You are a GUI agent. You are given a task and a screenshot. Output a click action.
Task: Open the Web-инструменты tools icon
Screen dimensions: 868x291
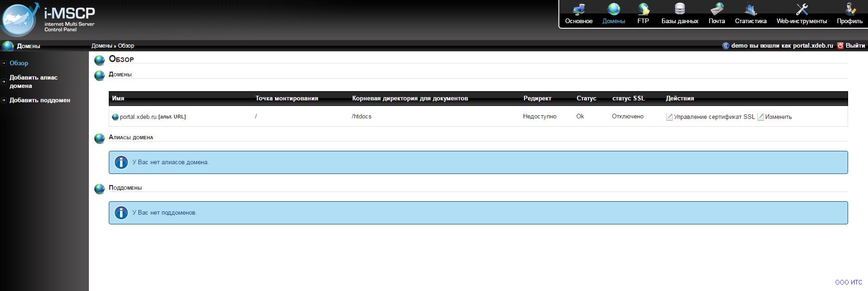tap(802, 9)
